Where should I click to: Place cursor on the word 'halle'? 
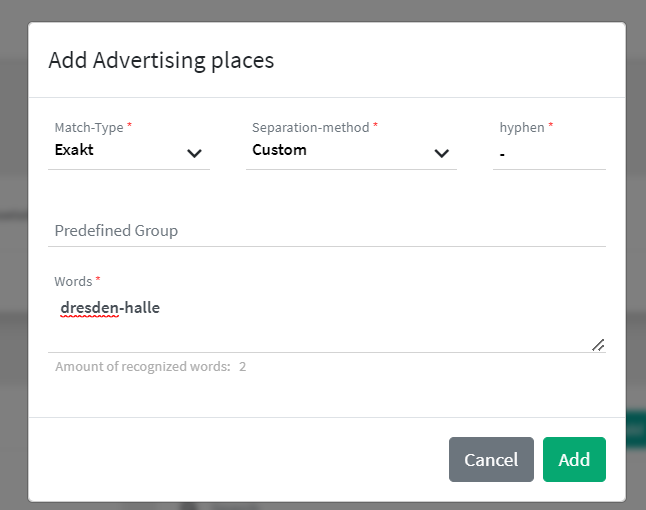(x=141, y=307)
